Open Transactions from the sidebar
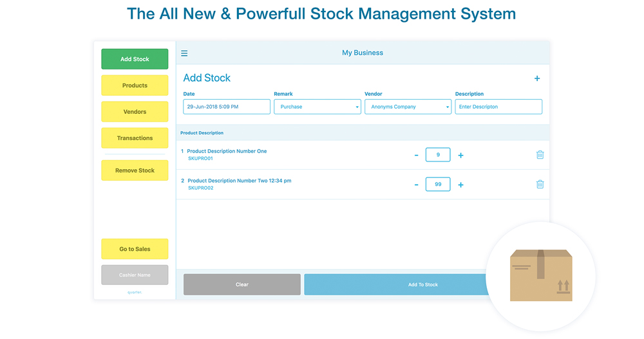This screenshot has height=339, width=644. 135,138
